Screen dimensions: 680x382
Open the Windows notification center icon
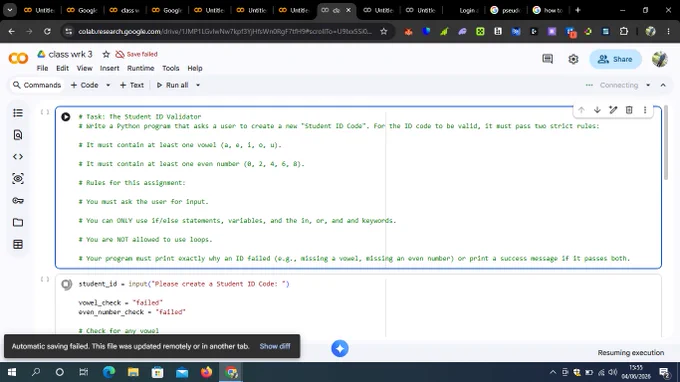click(664, 372)
